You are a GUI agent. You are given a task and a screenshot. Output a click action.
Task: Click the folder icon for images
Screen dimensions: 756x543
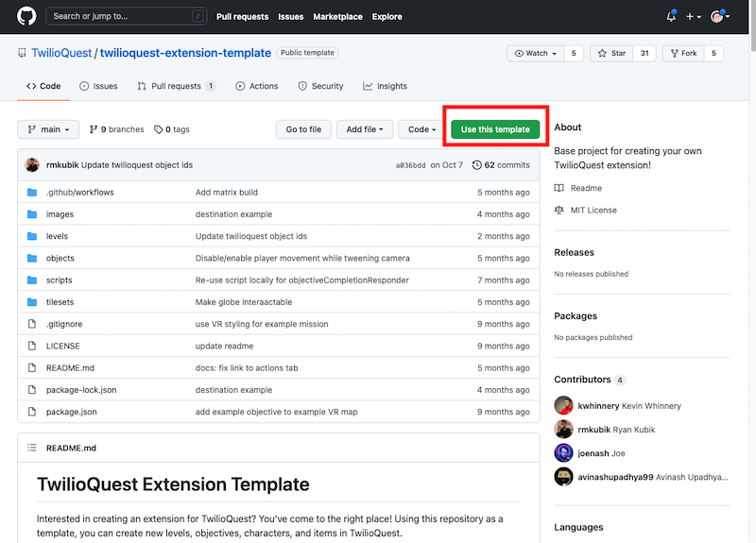pyautogui.click(x=32, y=214)
